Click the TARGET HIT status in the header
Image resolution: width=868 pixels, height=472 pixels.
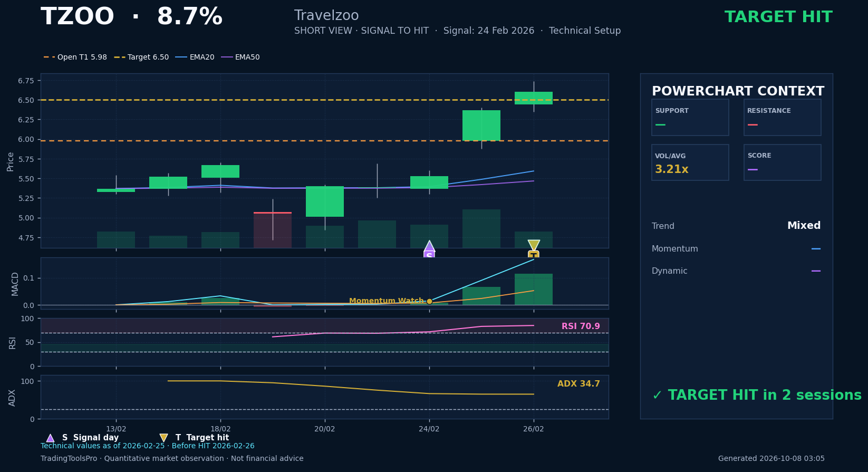coord(778,17)
